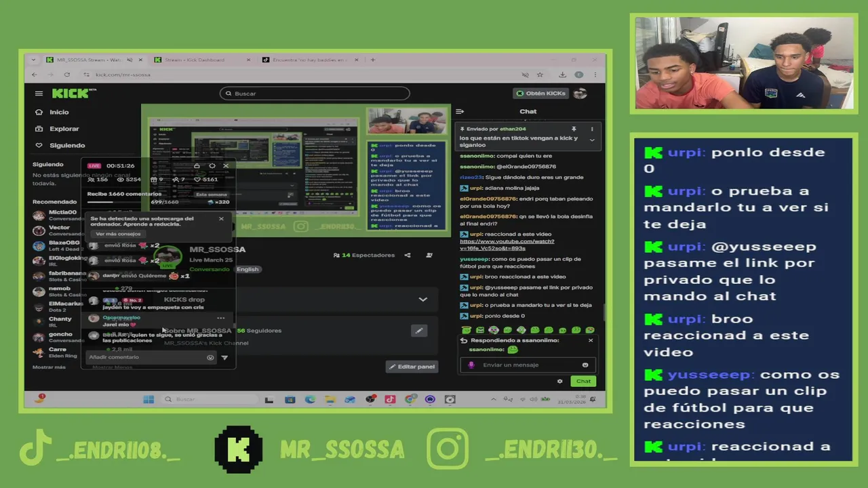Expand the KICKS drop section

[423, 300]
